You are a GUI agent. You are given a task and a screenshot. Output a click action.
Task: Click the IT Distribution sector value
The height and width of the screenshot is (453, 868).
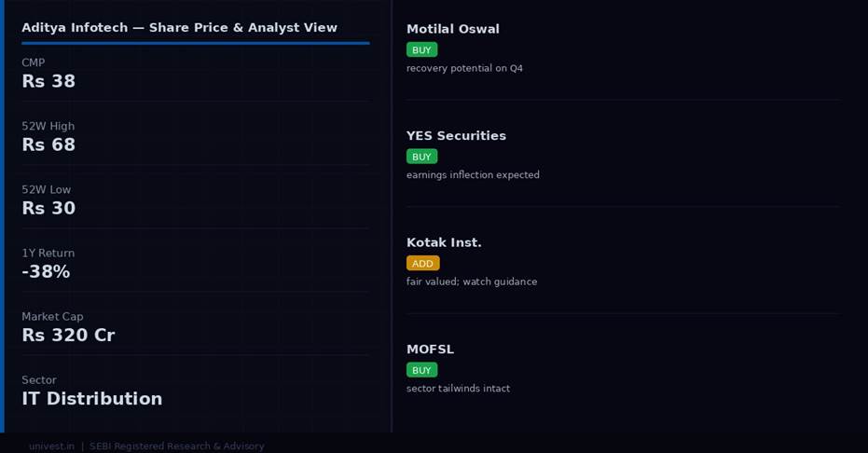coord(91,399)
